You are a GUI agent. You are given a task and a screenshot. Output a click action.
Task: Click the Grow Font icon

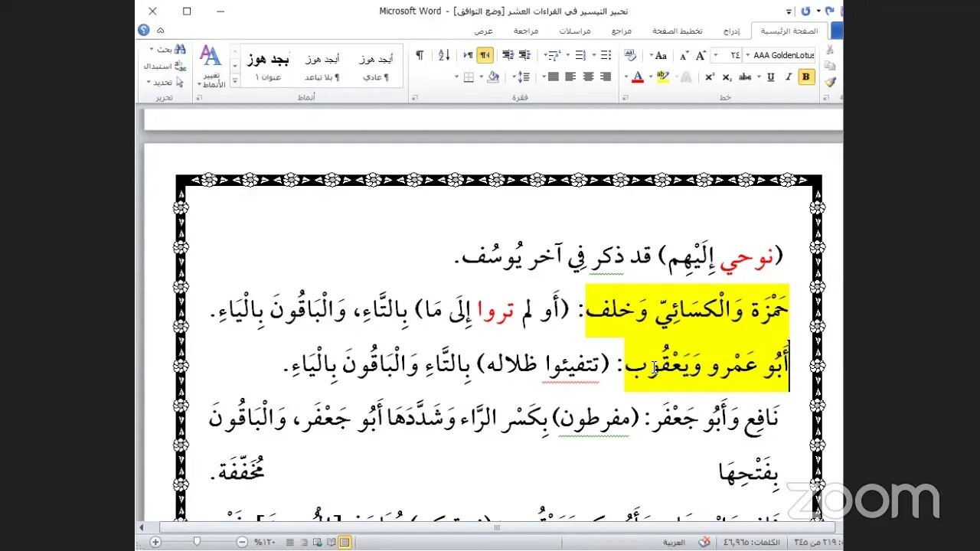point(701,55)
